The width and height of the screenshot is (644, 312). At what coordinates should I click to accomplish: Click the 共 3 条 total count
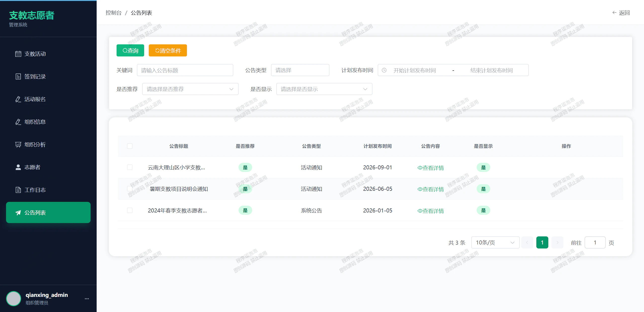tap(457, 243)
